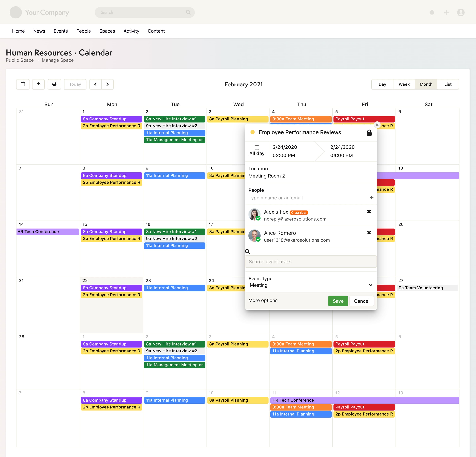Click the yellow event color dot
Viewport: 476px width, 457px height.
pos(253,132)
